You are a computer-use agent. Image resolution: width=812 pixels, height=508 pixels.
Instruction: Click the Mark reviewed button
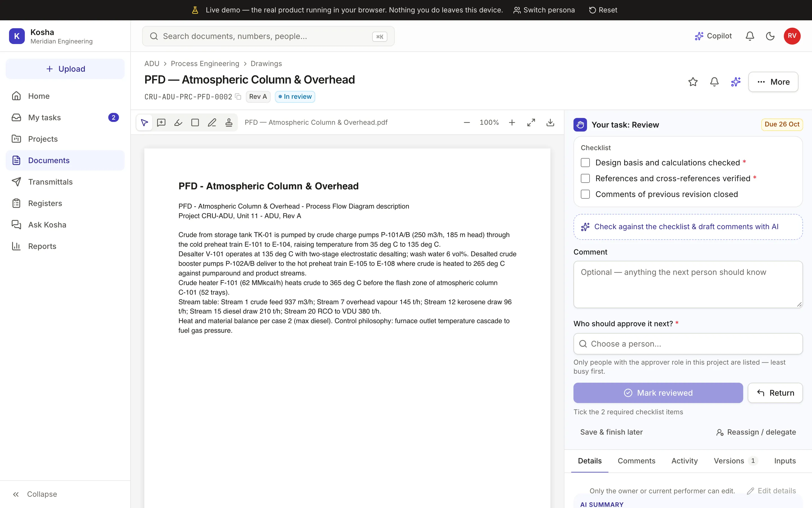pos(658,393)
